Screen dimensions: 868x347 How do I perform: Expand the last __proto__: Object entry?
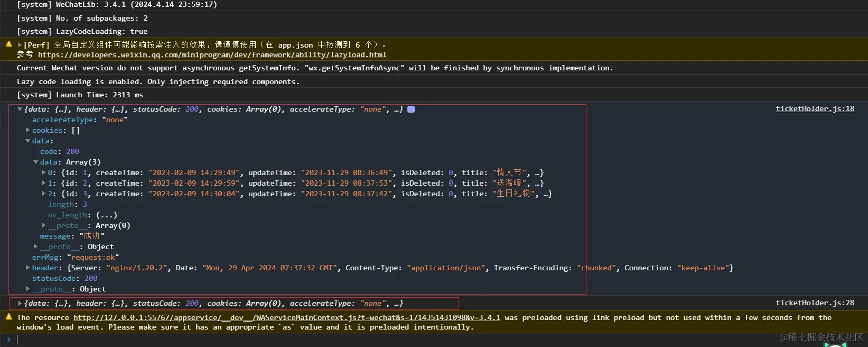[28, 289]
